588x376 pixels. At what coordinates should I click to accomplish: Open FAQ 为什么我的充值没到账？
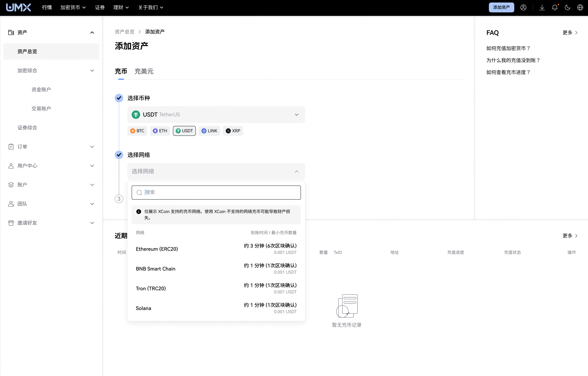(513, 60)
